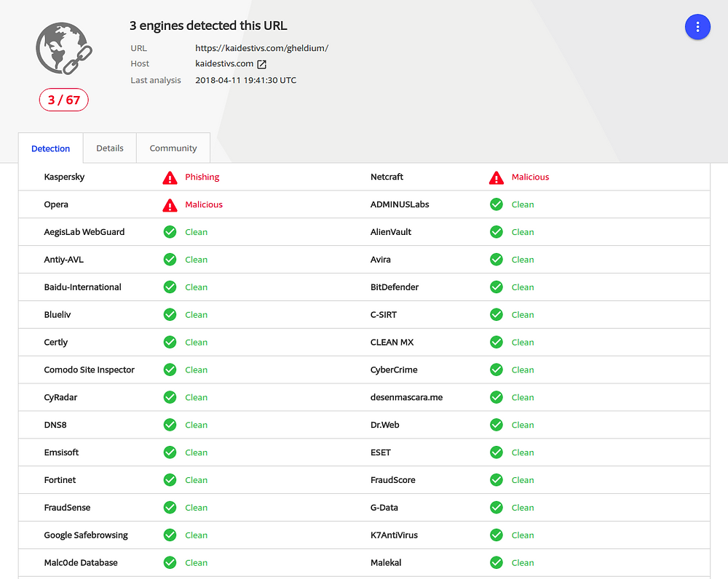Click the globe and chain URL icon
Screen dimensions: 728x579
click(64, 48)
